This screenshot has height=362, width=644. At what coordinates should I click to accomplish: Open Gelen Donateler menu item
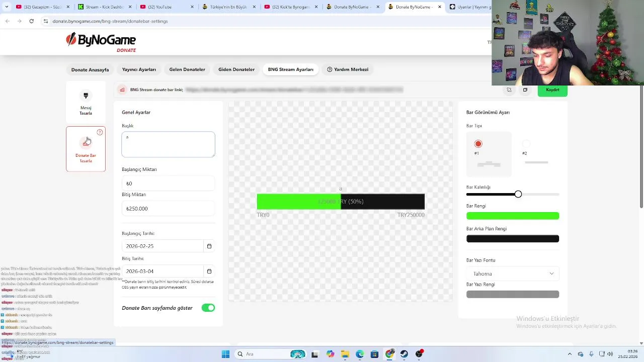tap(187, 69)
